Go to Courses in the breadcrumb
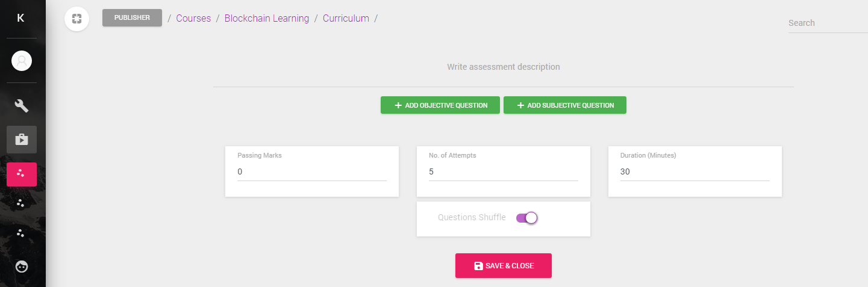Image resolution: width=868 pixels, height=287 pixels. coord(193,18)
